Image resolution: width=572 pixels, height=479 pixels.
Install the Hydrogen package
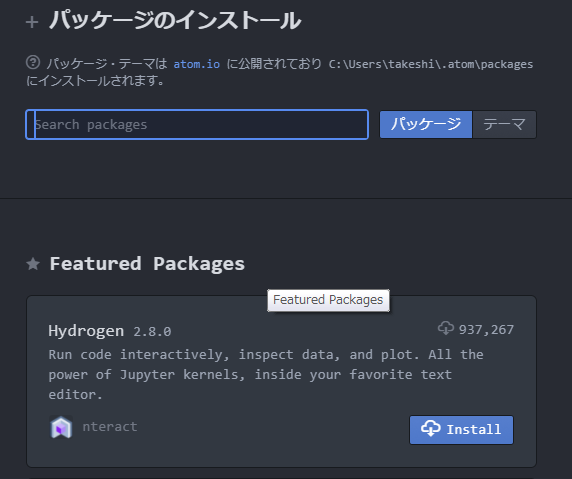coord(461,430)
